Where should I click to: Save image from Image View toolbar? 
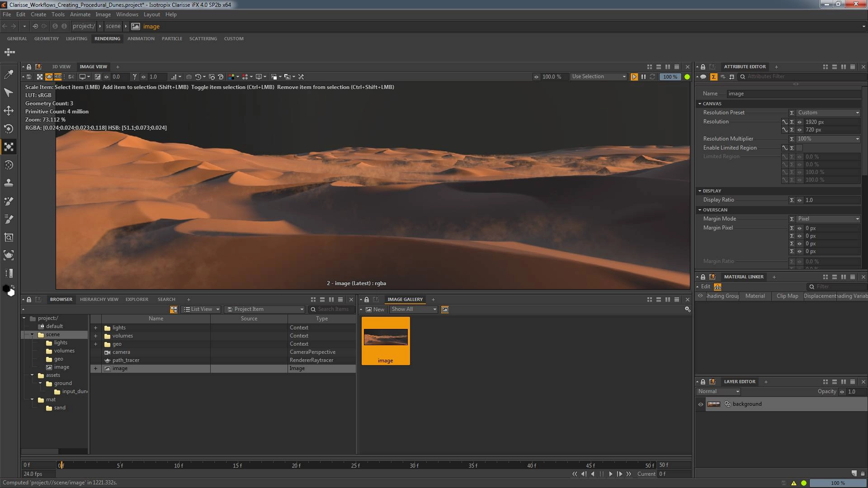click(29, 77)
